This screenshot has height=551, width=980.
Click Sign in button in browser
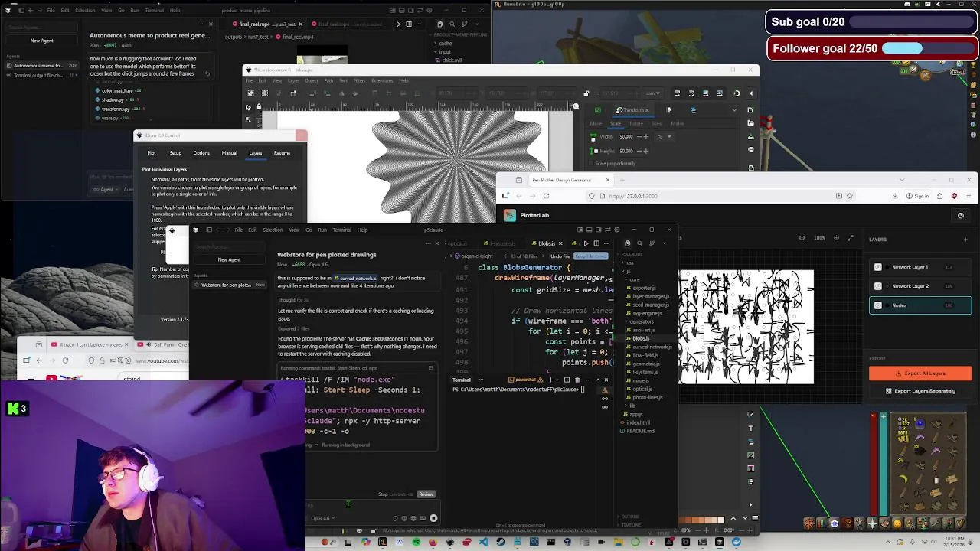[x=916, y=196]
